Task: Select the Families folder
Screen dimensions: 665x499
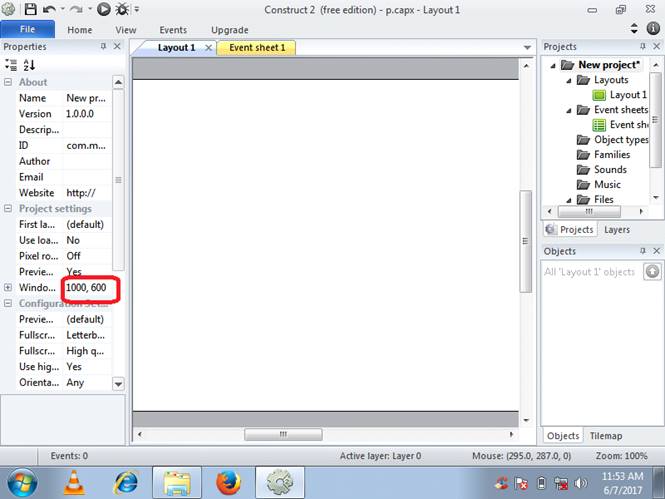Action: coord(604,154)
